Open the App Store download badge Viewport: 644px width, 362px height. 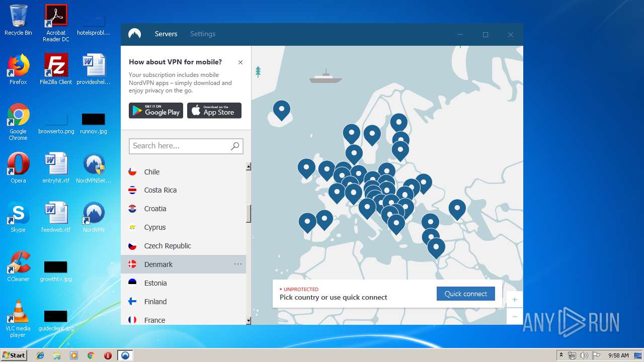[214, 111]
